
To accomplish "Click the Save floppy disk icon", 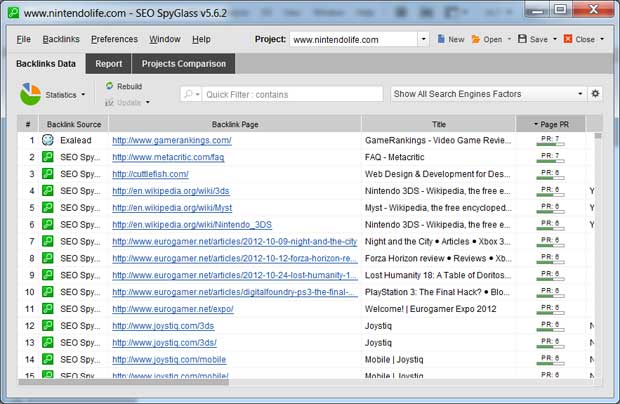I will click(x=522, y=39).
